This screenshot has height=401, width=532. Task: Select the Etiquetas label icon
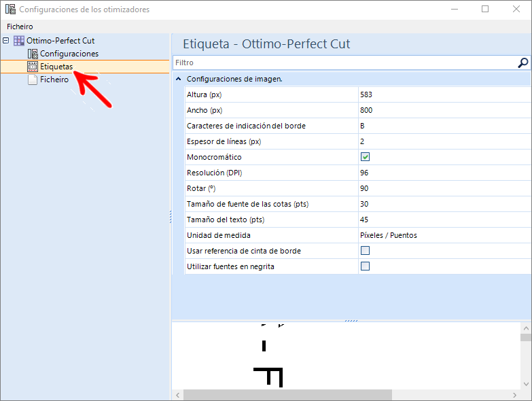pos(33,67)
